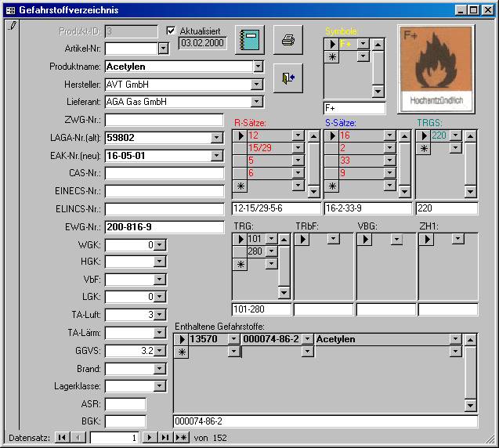
Task: Click the record number field in Datensatz bar
Action: tap(114, 438)
